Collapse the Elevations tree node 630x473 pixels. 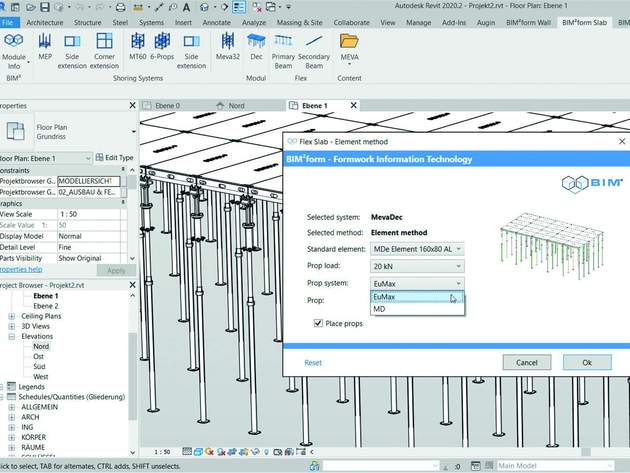tap(12, 336)
